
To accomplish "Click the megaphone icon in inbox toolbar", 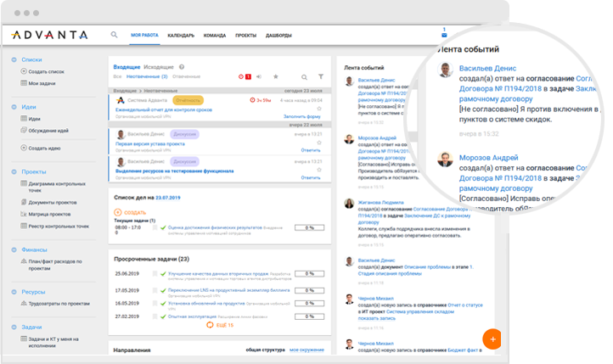I will point(259,76).
